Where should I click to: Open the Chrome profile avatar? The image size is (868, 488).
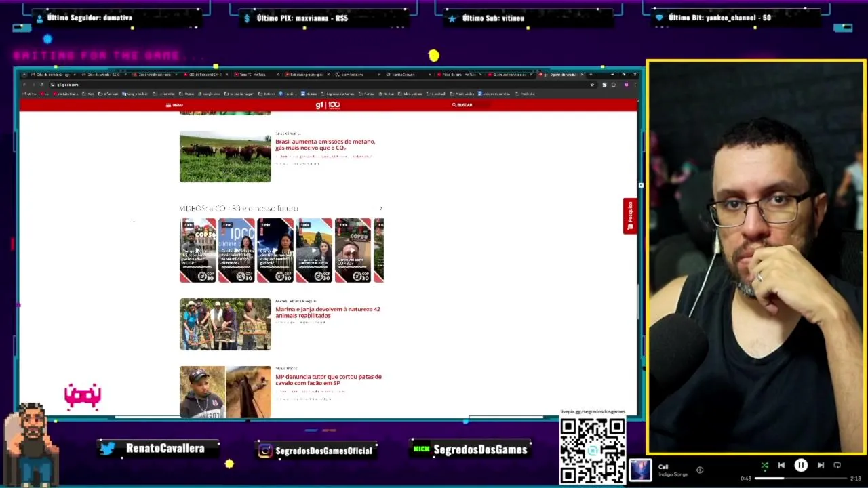pyautogui.click(x=626, y=85)
